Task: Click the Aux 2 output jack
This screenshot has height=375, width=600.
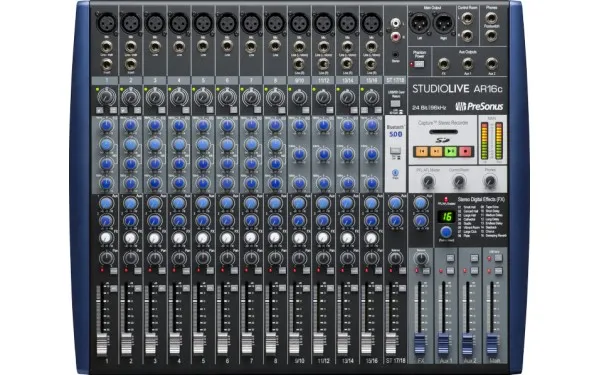Action: point(491,63)
